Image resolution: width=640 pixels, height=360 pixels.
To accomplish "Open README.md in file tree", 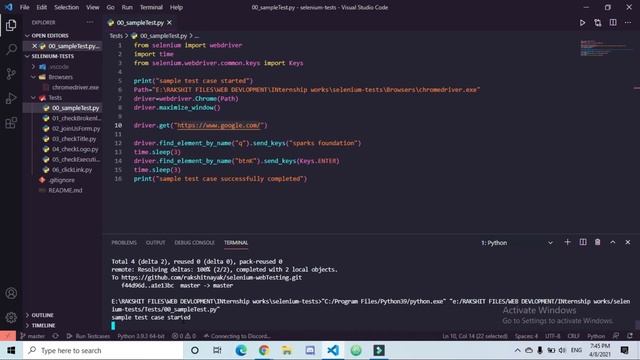I will 65,190.
